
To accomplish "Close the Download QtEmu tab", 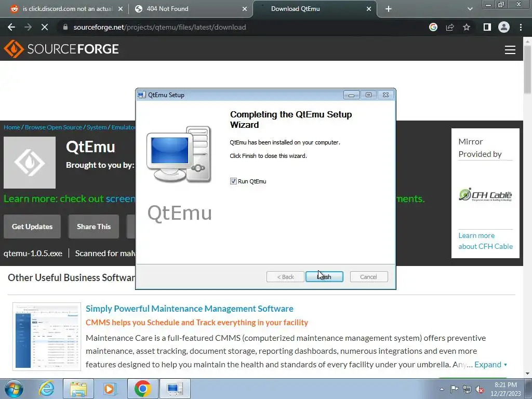I will 369,9.
